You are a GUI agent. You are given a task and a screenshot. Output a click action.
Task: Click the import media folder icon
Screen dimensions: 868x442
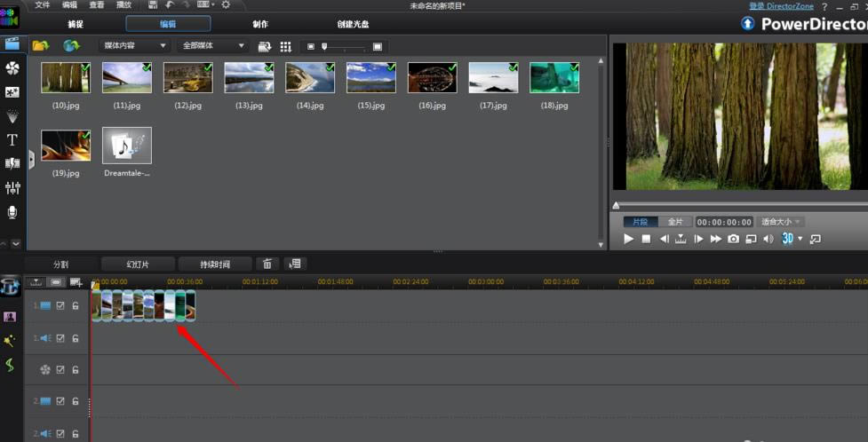(40, 46)
